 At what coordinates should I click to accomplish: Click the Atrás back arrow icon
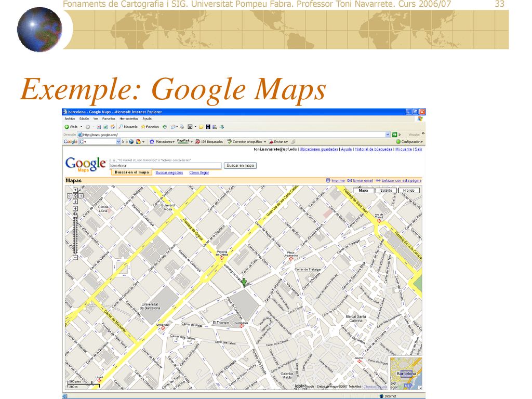tap(67, 127)
